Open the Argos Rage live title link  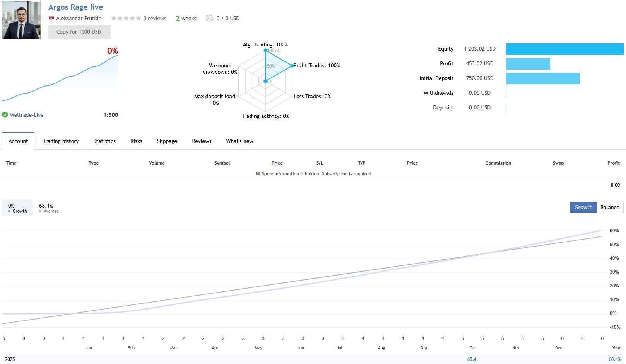(x=75, y=7)
